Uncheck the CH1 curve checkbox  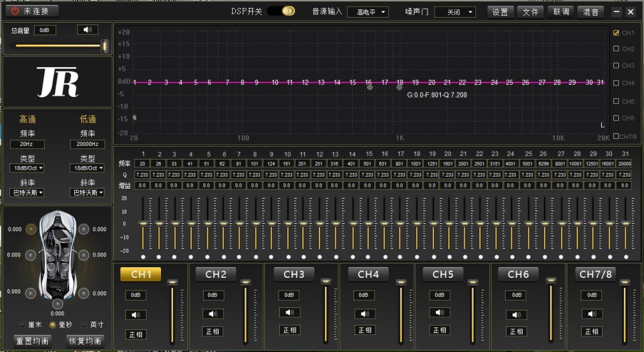click(616, 33)
